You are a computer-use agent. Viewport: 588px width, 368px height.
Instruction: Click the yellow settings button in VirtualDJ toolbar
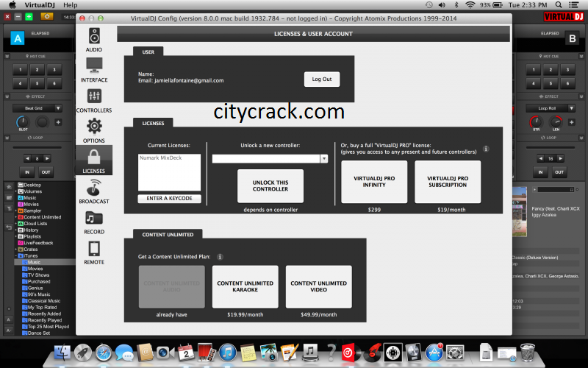pyautogui.click(x=47, y=16)
